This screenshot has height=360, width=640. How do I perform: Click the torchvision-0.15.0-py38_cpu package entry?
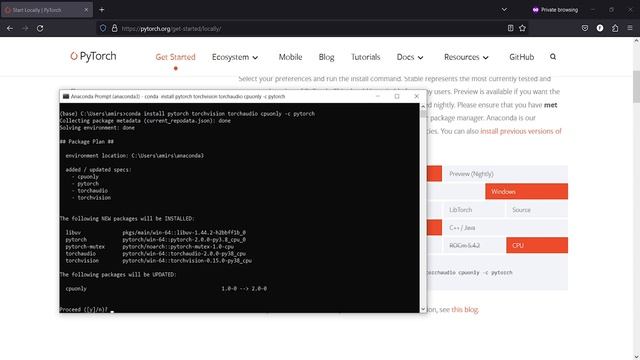pos(187,260)
